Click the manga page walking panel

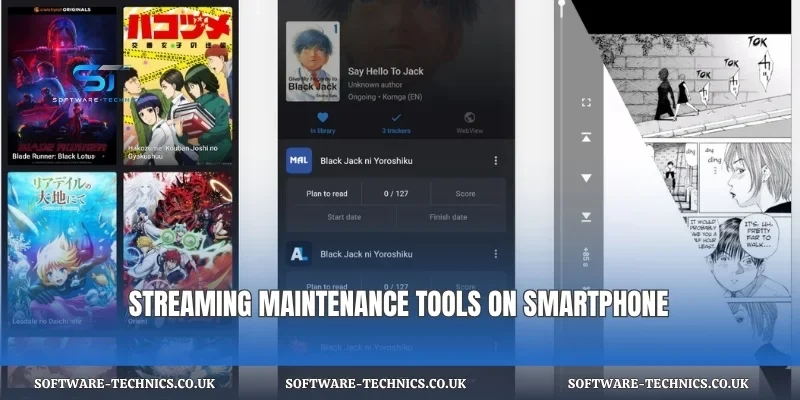691,85
